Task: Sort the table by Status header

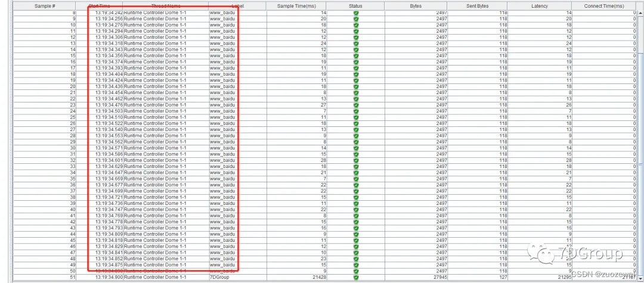Action: tap(355, 6)
